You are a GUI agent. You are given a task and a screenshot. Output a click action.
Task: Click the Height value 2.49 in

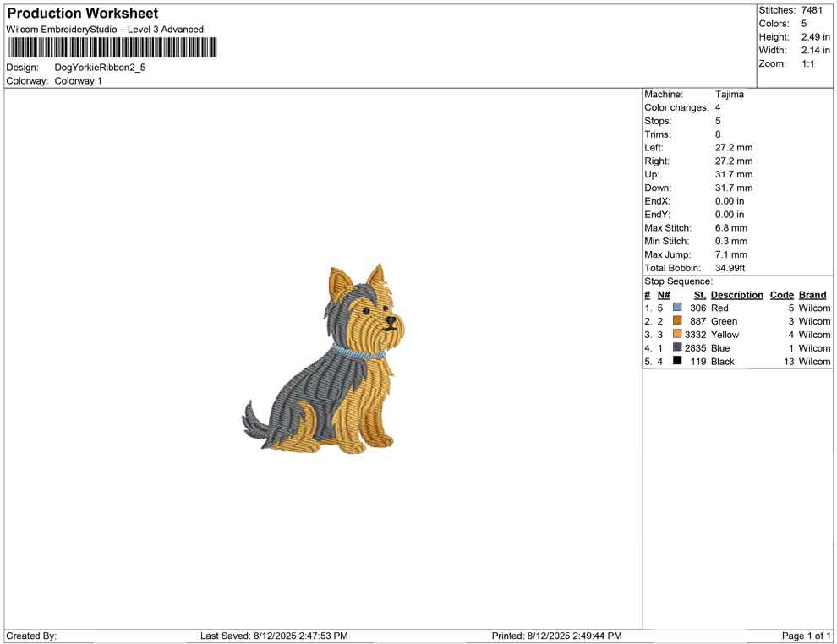tap(815, 37)
